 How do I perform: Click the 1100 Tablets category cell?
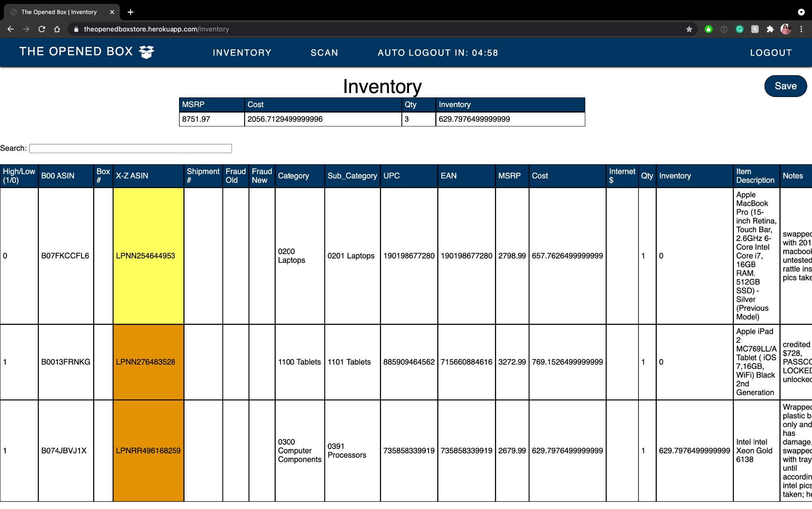299,362
